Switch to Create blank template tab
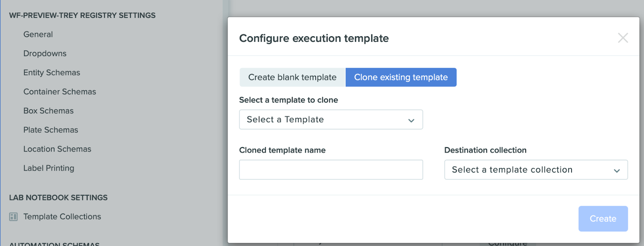 pos(292,77)
